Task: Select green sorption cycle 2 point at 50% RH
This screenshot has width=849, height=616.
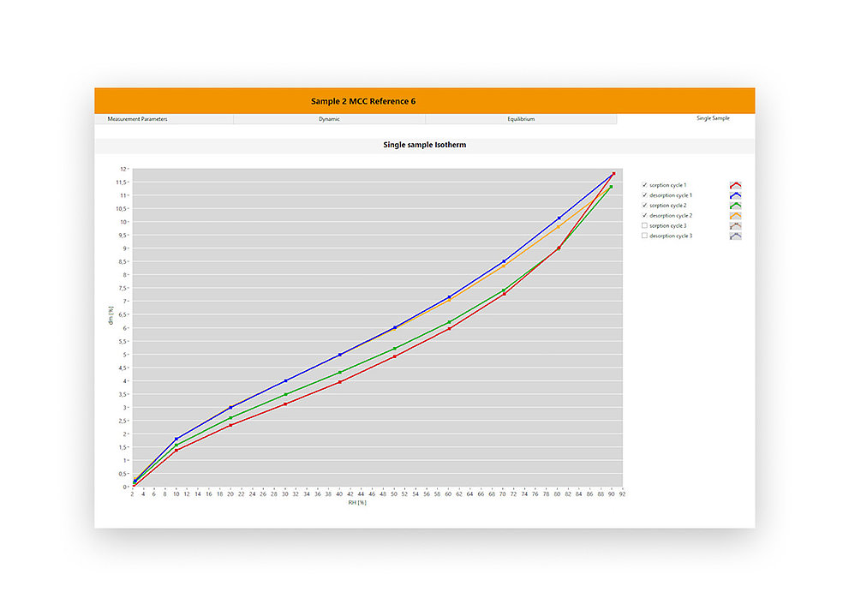Action: coord(394,349)
